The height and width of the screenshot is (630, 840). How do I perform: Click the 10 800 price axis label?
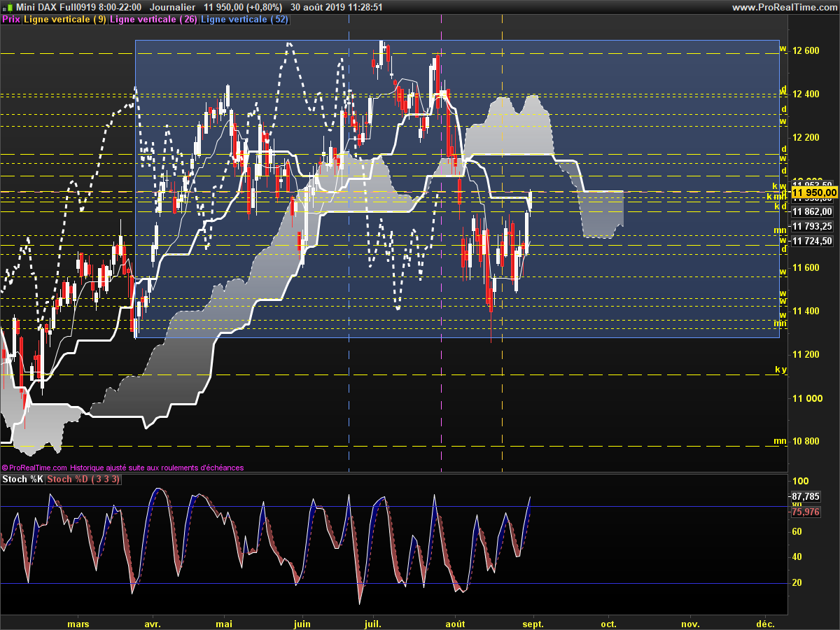(805, 441)
